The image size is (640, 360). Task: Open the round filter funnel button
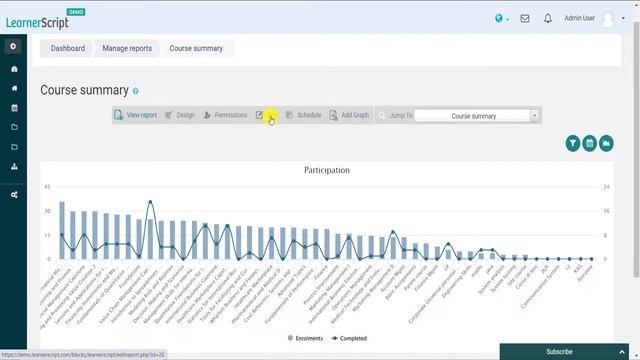point(573,143)
